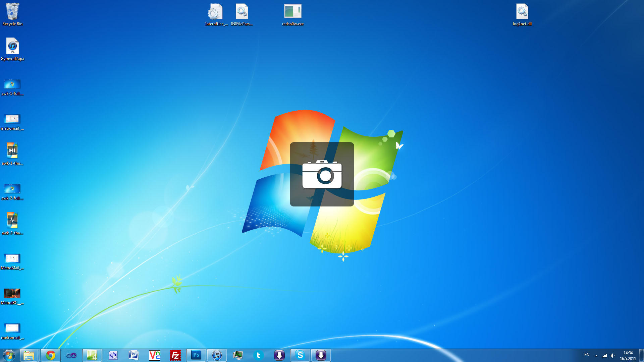The height and width of the screenshot is (362, 644).
Task: Open Visual Studio infinity icon
Action: point(71,355)
